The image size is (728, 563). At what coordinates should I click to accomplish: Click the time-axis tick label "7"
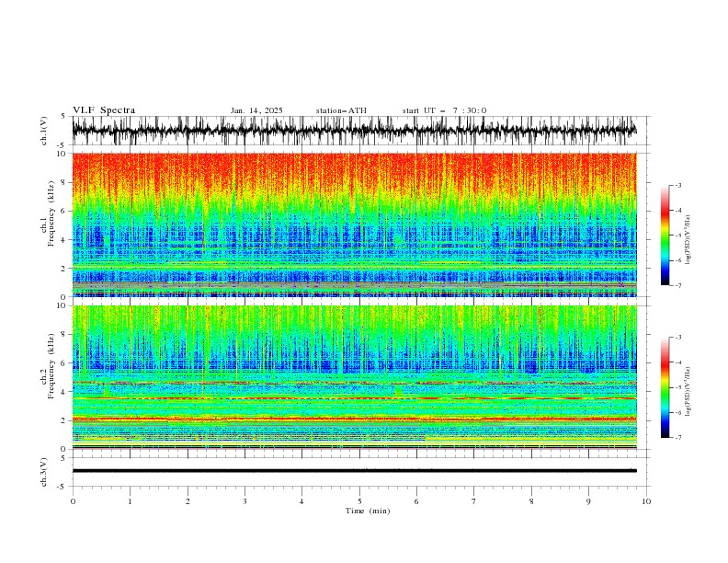pos(474,501)
